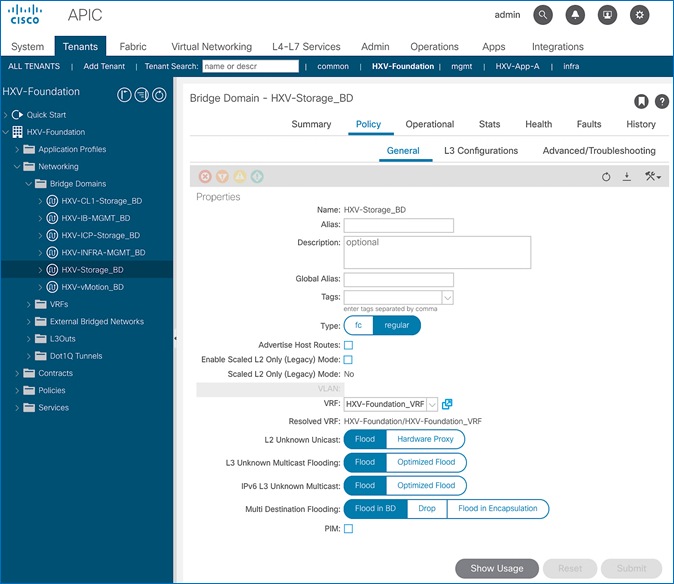Collapse the Bridge Domains folder

pos(29,183)
